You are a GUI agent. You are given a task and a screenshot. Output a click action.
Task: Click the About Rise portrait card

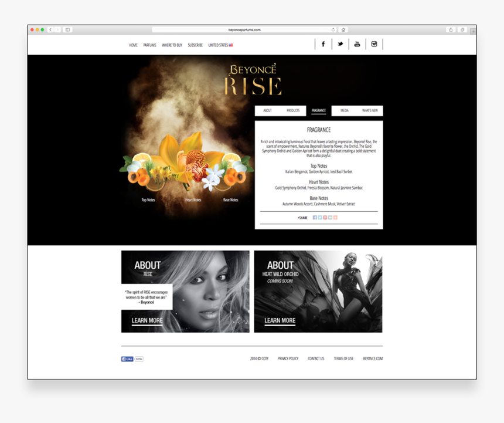tap(185, 292)
